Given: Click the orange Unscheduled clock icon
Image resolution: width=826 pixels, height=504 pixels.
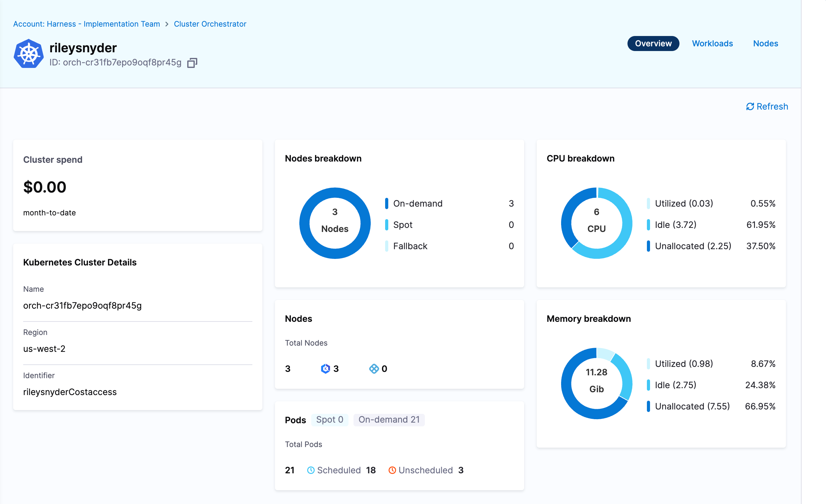Looking at the screenshot, I should pos(392,470).
